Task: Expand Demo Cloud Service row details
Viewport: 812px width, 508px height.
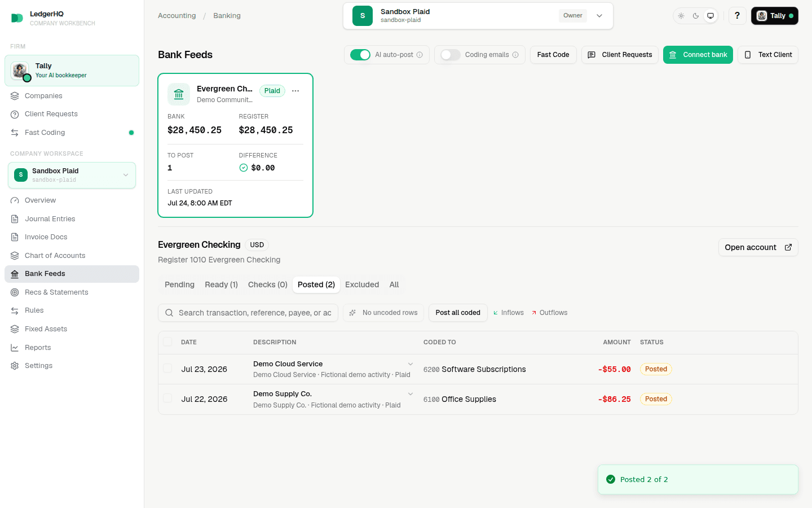Action: [x=411, y=364]
